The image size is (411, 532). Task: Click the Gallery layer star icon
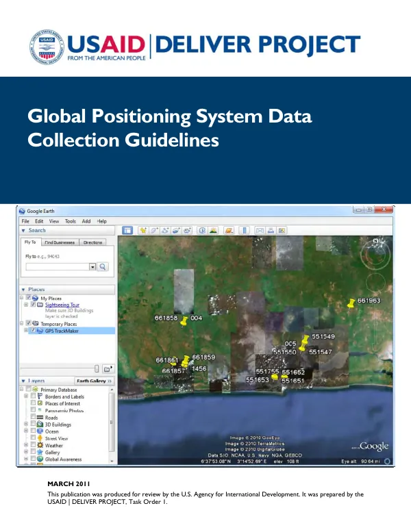tap(40, 452)
